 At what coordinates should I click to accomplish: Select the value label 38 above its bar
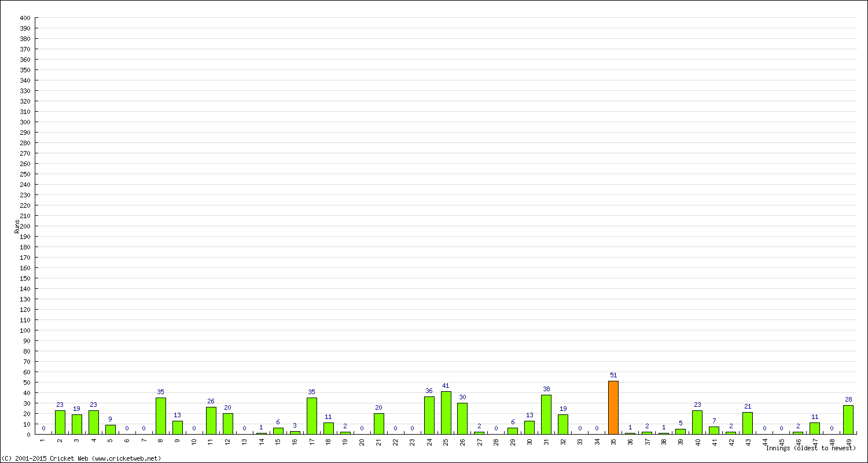tap(546, 389)
